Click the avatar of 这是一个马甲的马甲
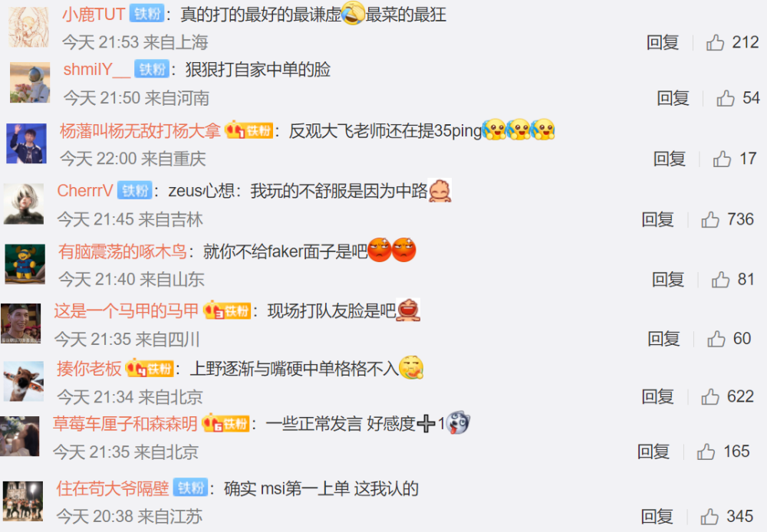This screenshot has width=767, height=532. click(x=21, y=323)
